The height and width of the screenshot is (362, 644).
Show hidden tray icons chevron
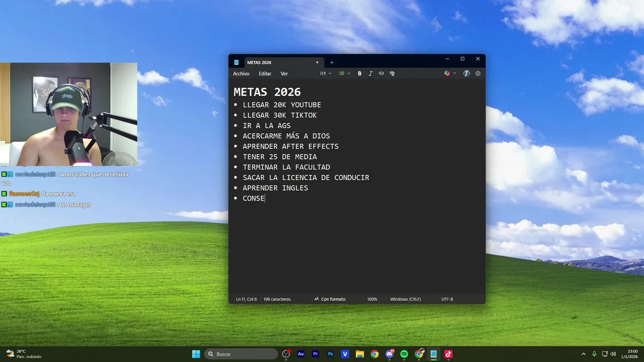click(584, 354)
